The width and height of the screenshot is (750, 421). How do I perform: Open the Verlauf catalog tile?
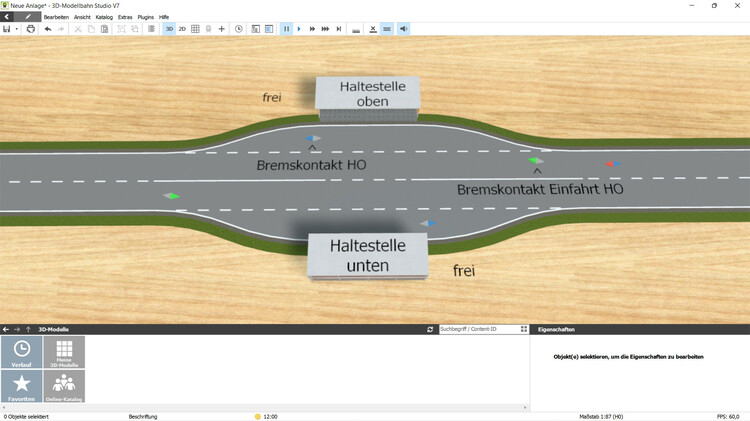tap(21, 352)
